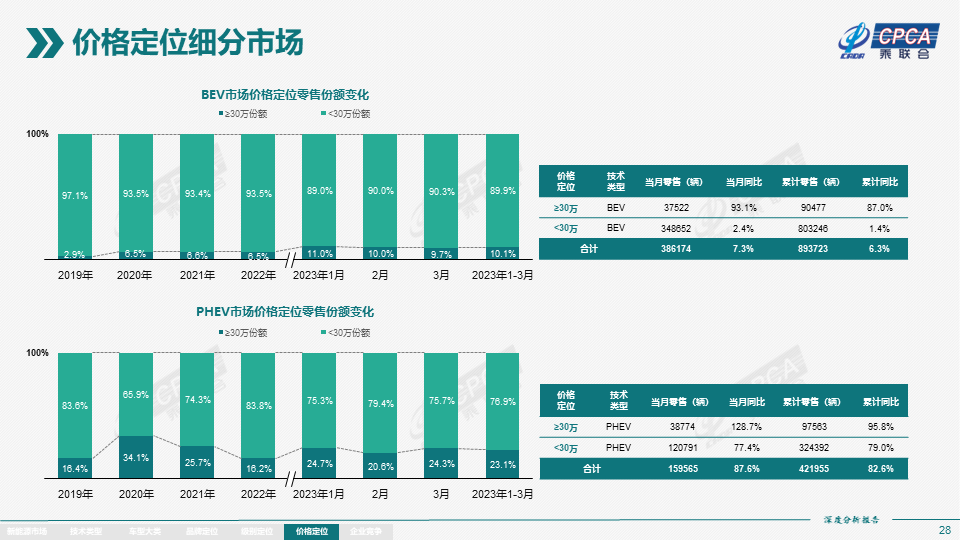Screen dimensions: 960x540
Task: Click the 合计 row in the BEV table
Action: point(723,249)
